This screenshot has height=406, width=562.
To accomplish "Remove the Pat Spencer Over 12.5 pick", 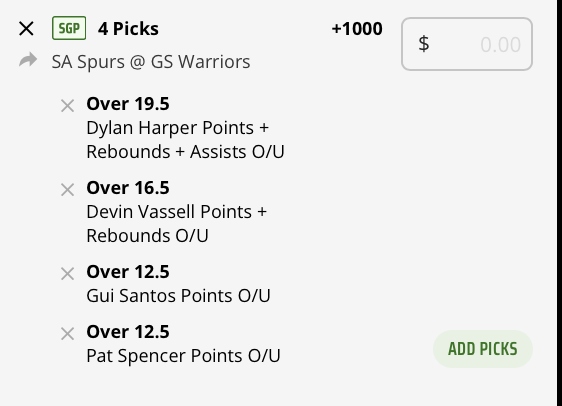I will pos(67,334).
